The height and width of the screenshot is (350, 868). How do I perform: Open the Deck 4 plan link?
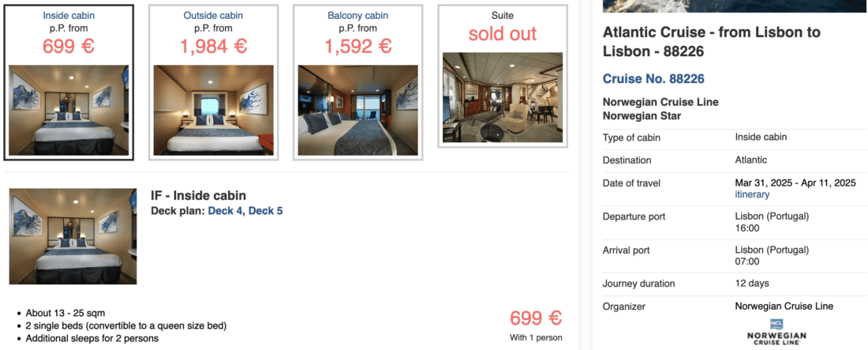[x=226, y=211]
